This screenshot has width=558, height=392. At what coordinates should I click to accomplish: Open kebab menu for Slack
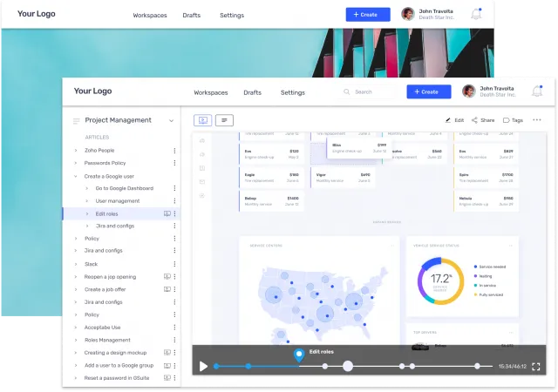coord(174,264)
